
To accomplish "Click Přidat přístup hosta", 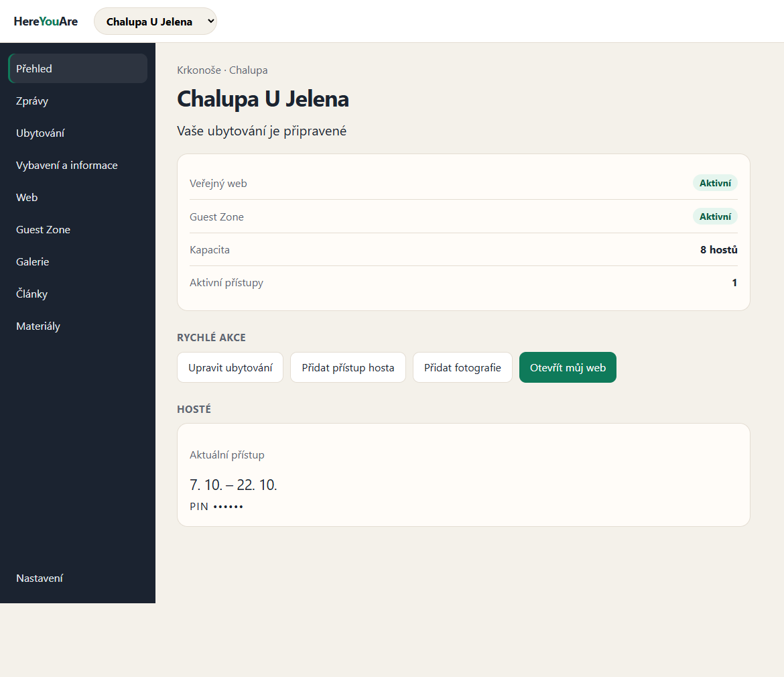I will coord(348,367).
